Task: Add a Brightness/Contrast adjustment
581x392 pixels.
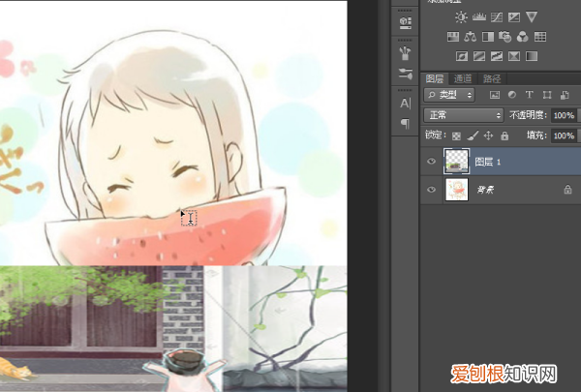Action: point(461,17)
